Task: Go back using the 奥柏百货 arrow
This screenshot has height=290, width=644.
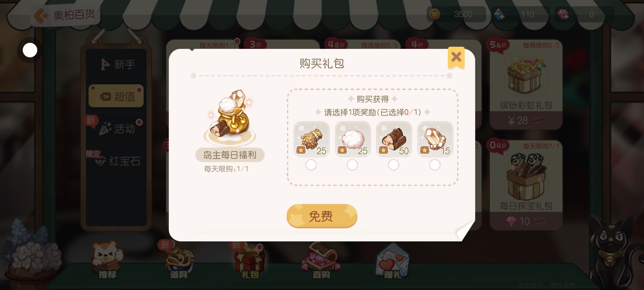Action: pos(41,15)
